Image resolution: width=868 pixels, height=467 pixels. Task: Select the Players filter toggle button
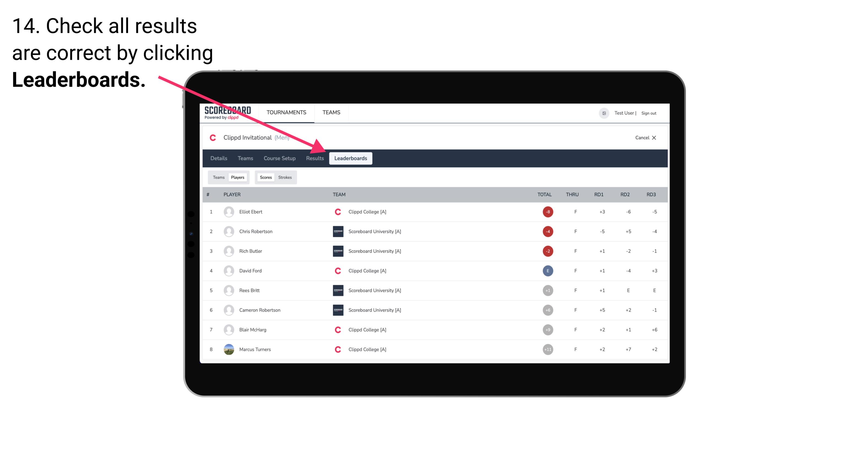coord(237,177)
